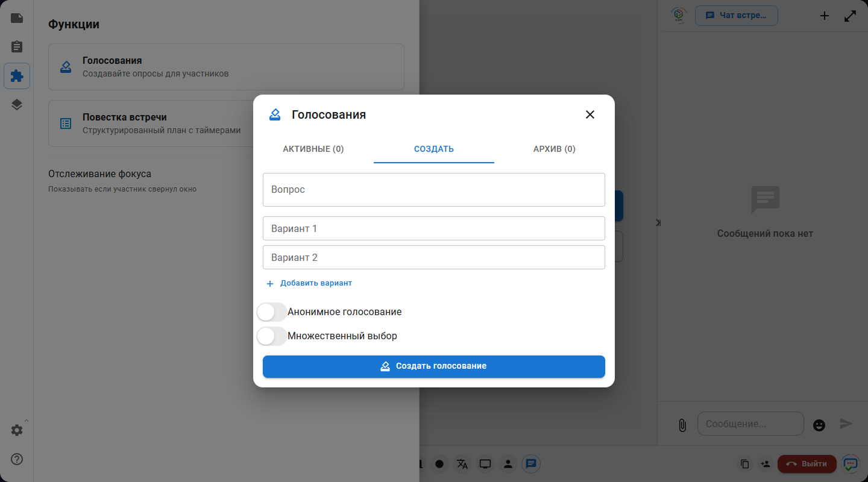
Task: Select the puzzle-piece functions icon in sidebar
Action: [17, 76]
